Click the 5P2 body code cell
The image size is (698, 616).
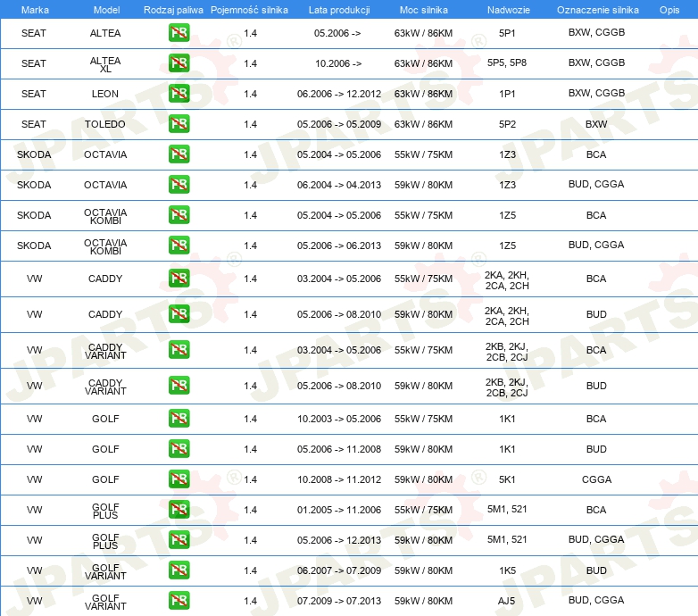[507, 124]
